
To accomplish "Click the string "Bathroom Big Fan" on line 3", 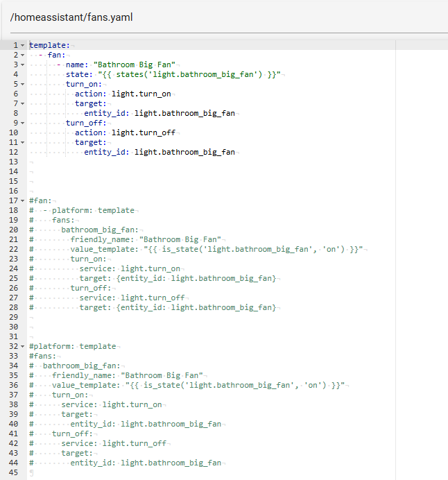I will pos(135,65).
